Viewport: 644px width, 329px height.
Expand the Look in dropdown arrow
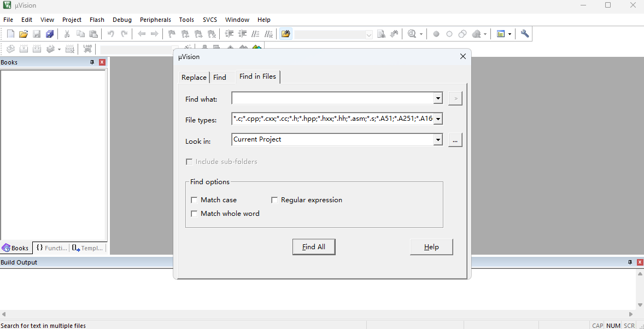438,140
